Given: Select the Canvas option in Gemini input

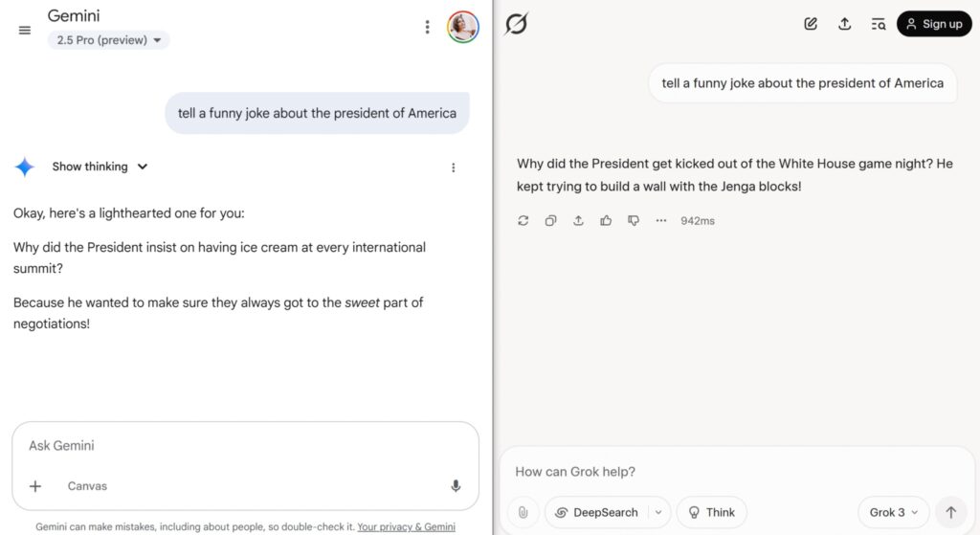Looking at the screenshot, I should click(87, 485).
